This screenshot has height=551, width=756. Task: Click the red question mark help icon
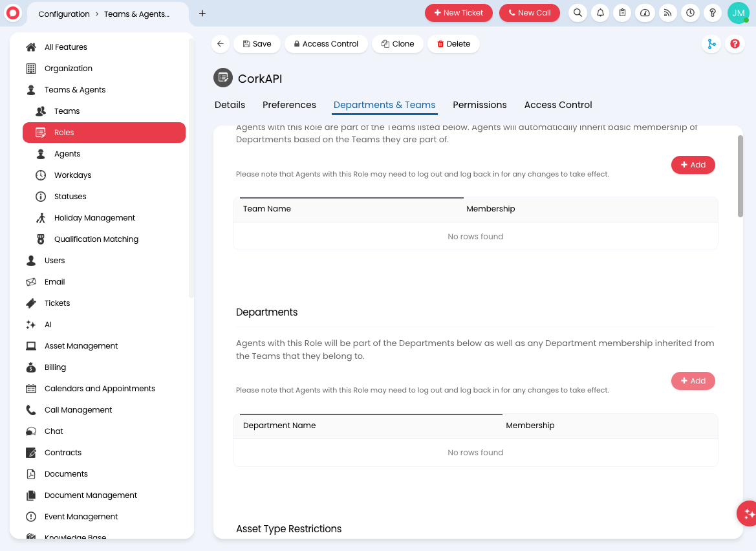pos(735,45)
